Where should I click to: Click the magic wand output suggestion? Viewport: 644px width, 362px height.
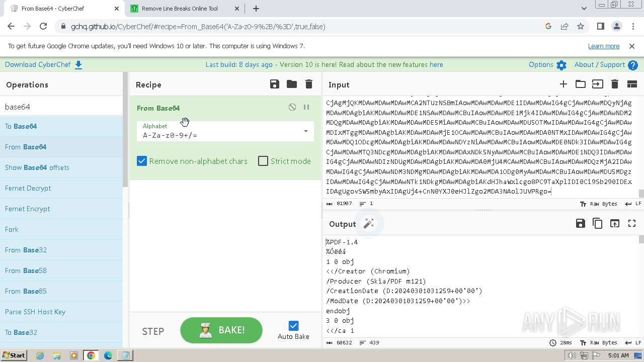369,224
